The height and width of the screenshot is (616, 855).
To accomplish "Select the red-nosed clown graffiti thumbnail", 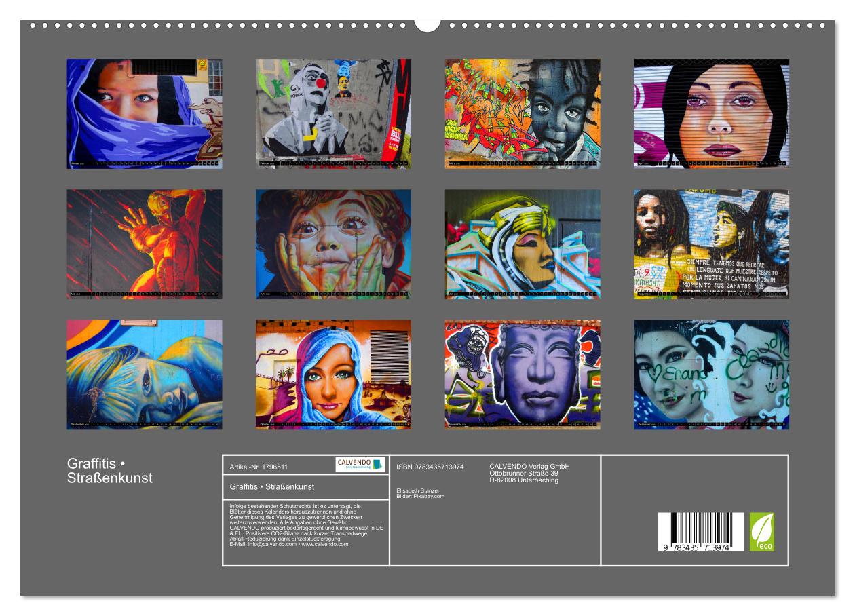I will (333, 113).
